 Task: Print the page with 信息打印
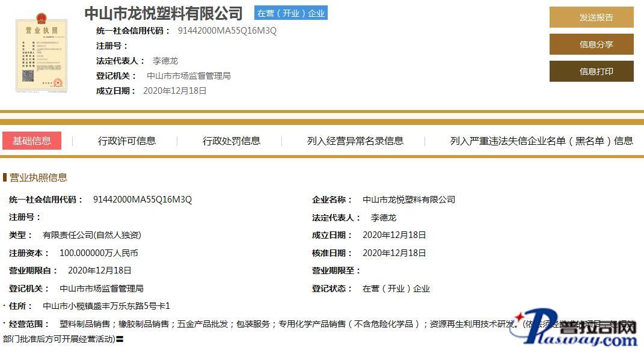pyautogui.click(x=591, y=72)
